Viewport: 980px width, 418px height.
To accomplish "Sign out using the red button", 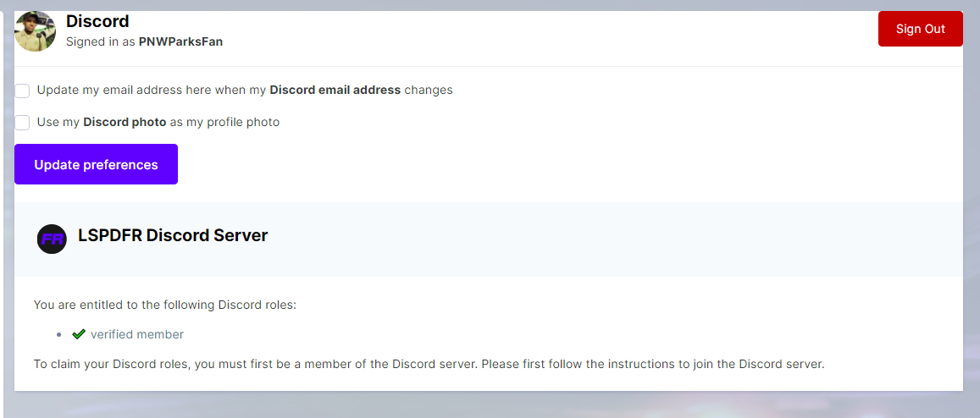I will 920,29.
